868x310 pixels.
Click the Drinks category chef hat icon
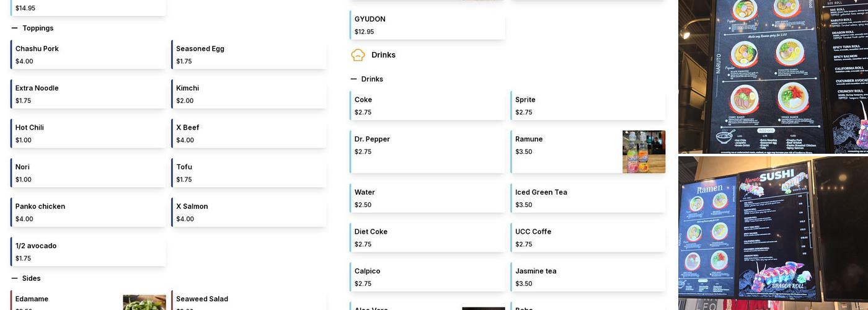click(x=358, y=55)
